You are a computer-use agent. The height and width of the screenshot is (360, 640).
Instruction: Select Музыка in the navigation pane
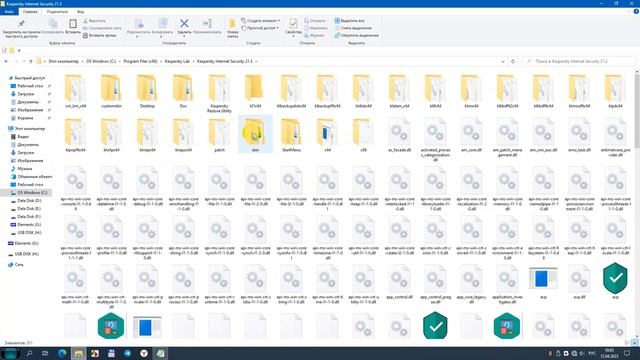(24, 169)
